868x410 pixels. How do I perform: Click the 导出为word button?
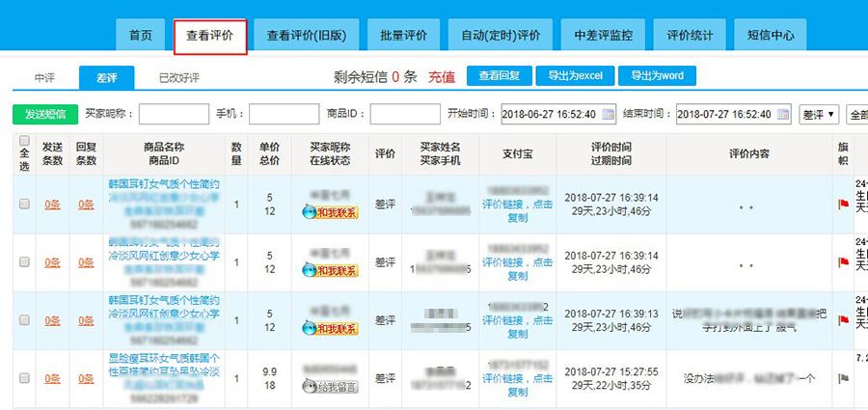point(657,76)
